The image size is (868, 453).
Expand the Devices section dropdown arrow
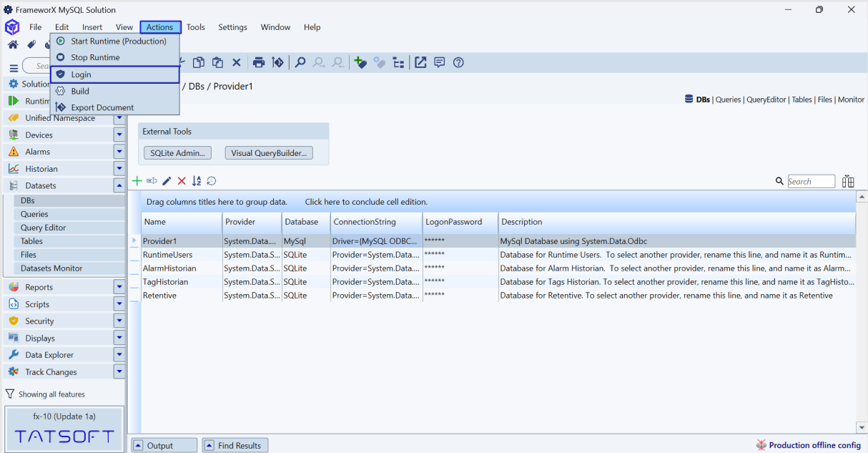point(119,135)
